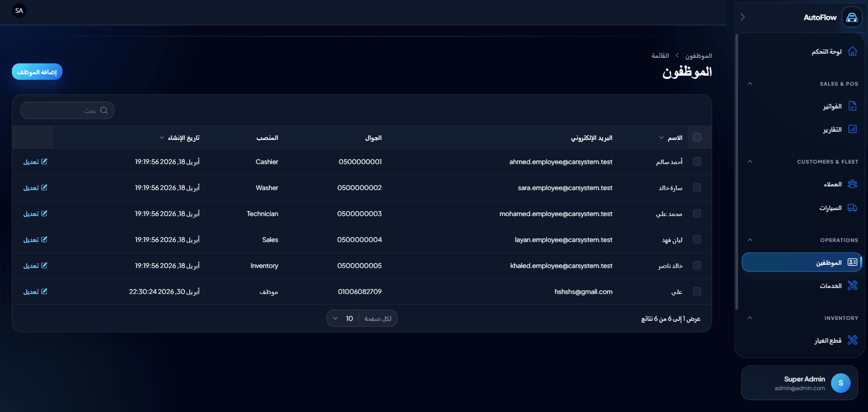This screenshot has width=868, height=412.
Task: Open العملاء menu item
Action: pos(801,184)
